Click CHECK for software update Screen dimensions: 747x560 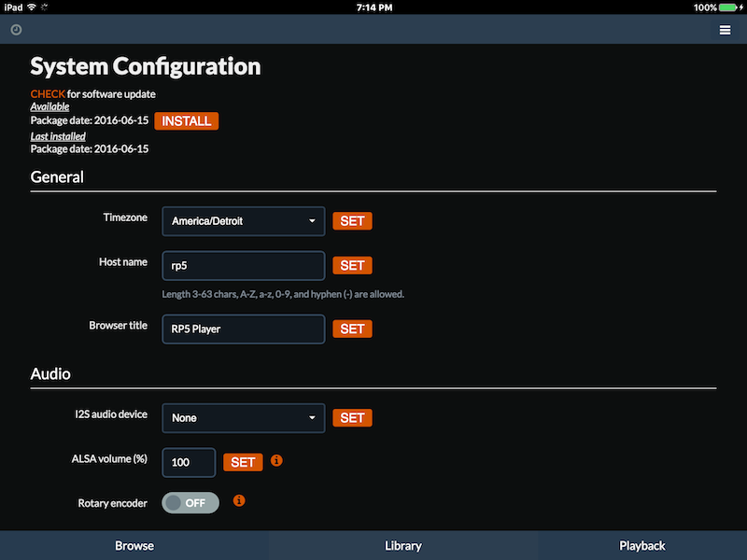point(48,94)
